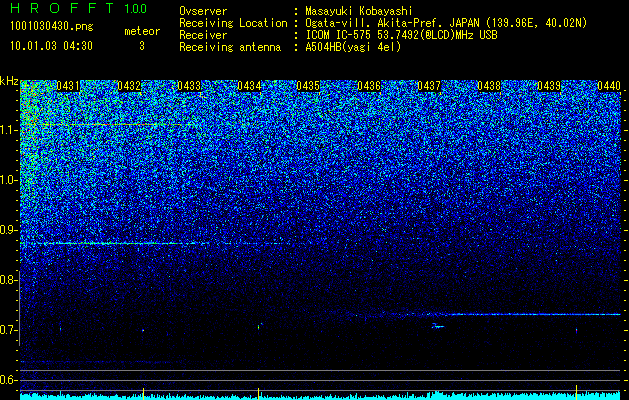Screen dimensions: 629x400
Task: Click the 'meteor' count label
Action: [142, 31]
